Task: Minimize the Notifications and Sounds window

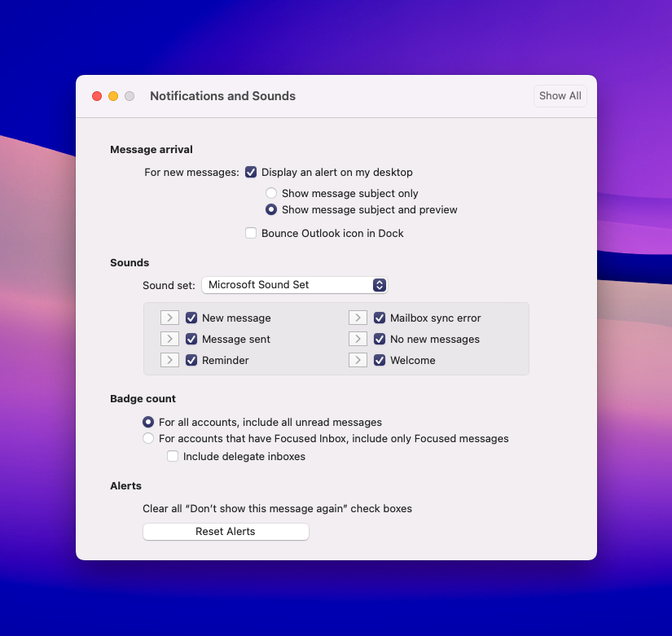Action: [x=113, y=96]
